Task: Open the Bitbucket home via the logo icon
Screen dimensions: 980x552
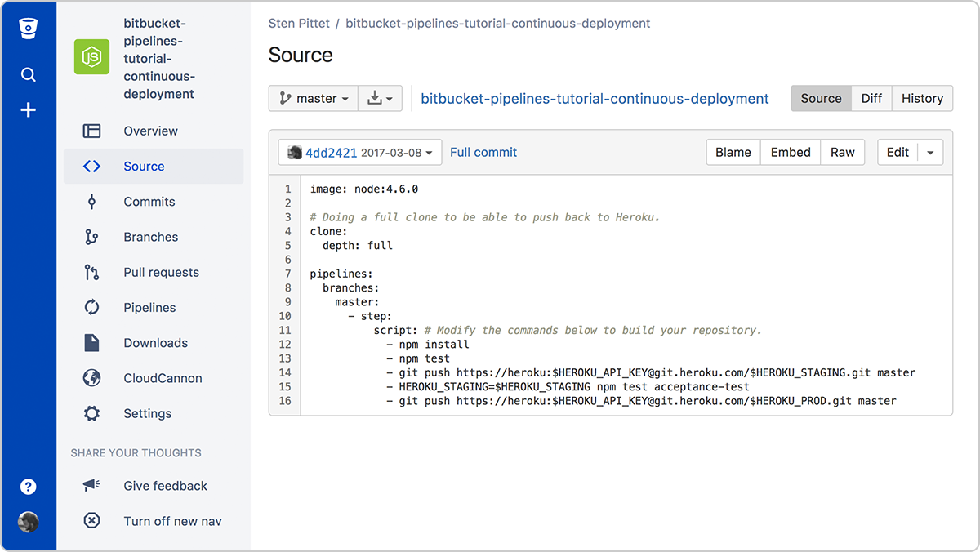Action: pos(28,27)
